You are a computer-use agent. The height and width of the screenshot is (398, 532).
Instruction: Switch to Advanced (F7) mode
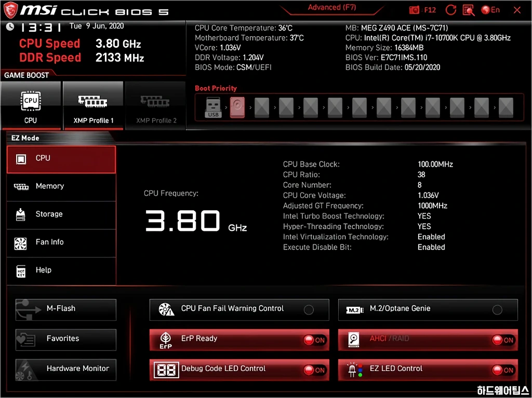click(x=331, y=7)
